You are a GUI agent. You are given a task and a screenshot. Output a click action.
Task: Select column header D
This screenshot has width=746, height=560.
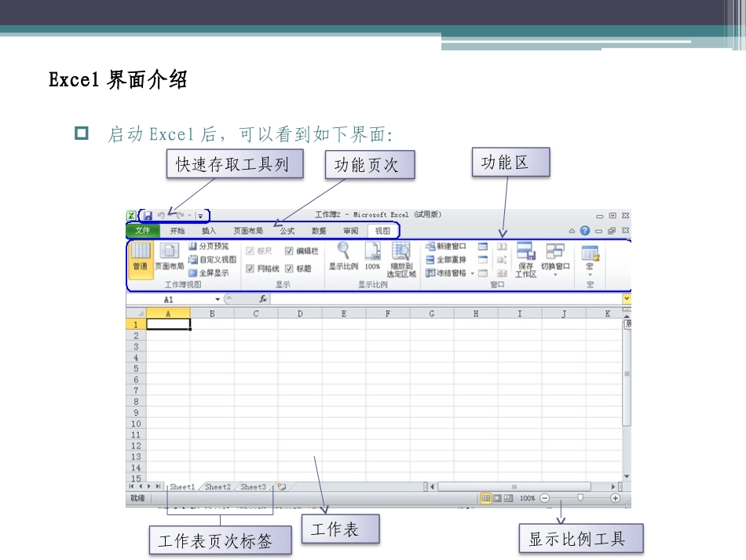point(300,313)
